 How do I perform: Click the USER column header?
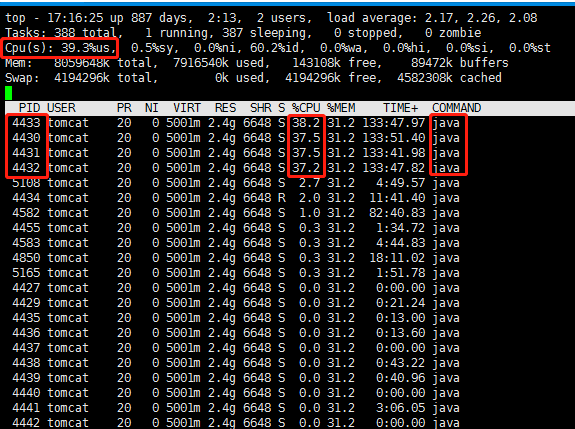(61, 108)
